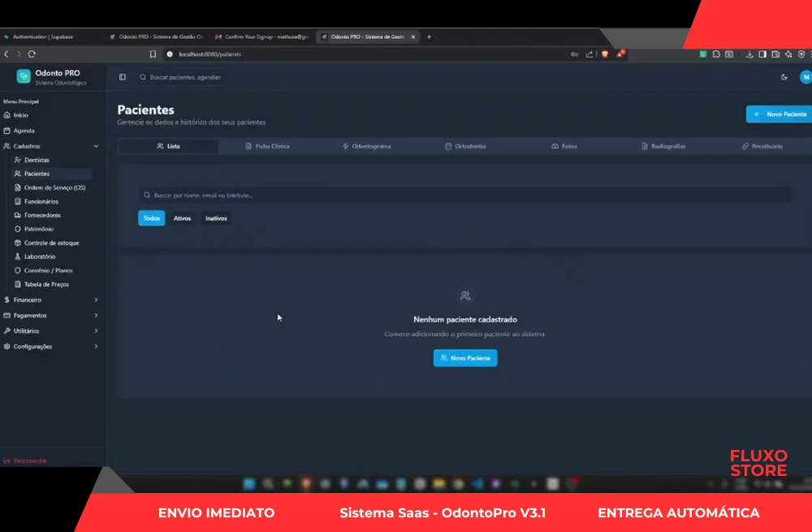Open Laboratório sidebar item
The image size is (812, 532).
[x=40, y=257]
